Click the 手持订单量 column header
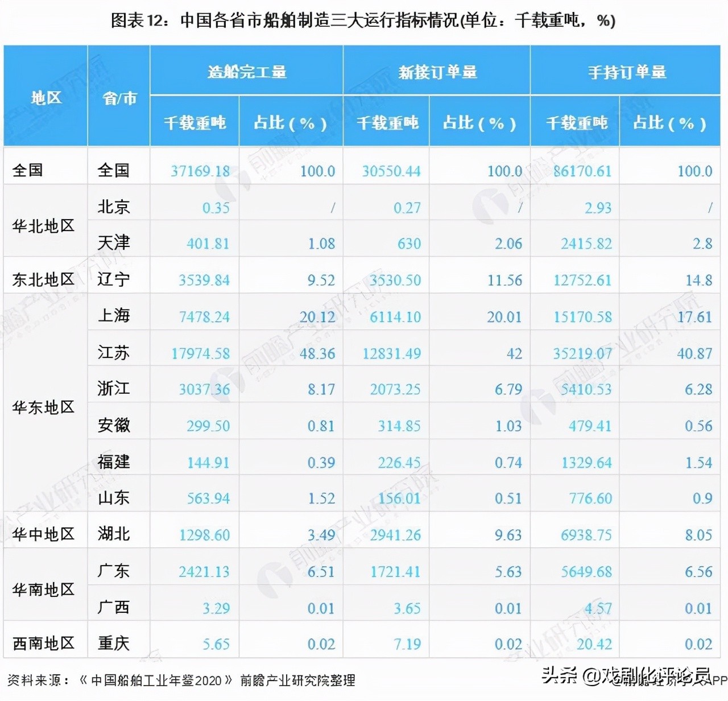 coord(627,72)
